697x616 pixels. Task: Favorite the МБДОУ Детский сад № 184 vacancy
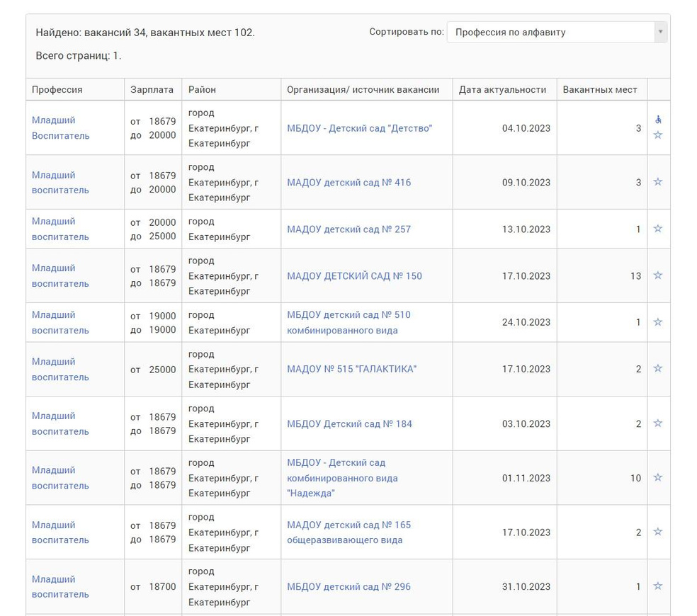pos(658,423)
